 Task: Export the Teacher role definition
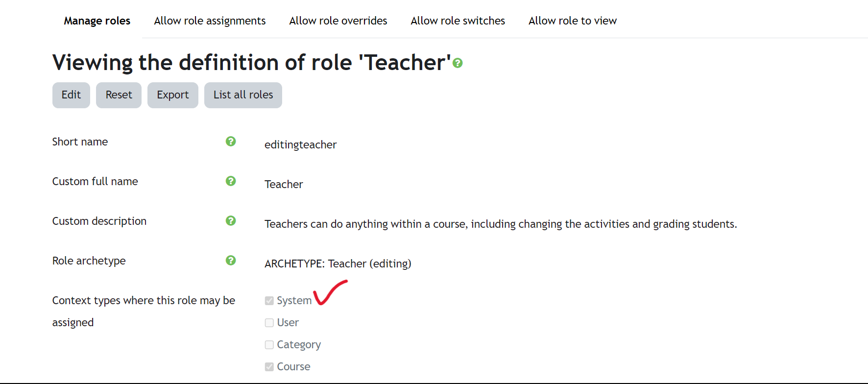click(x=172, y=95)
